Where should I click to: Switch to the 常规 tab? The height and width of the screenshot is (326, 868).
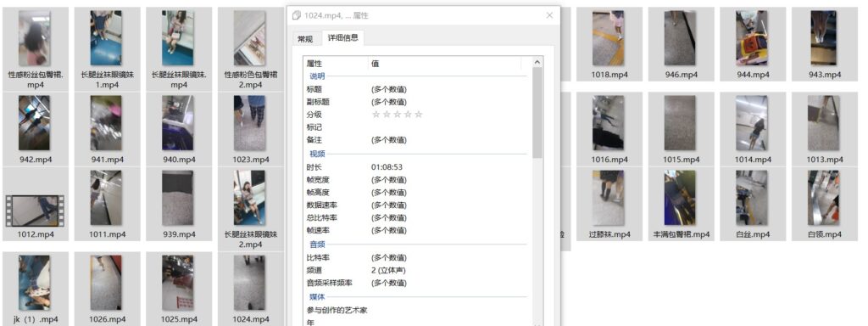tap(305, 39)
